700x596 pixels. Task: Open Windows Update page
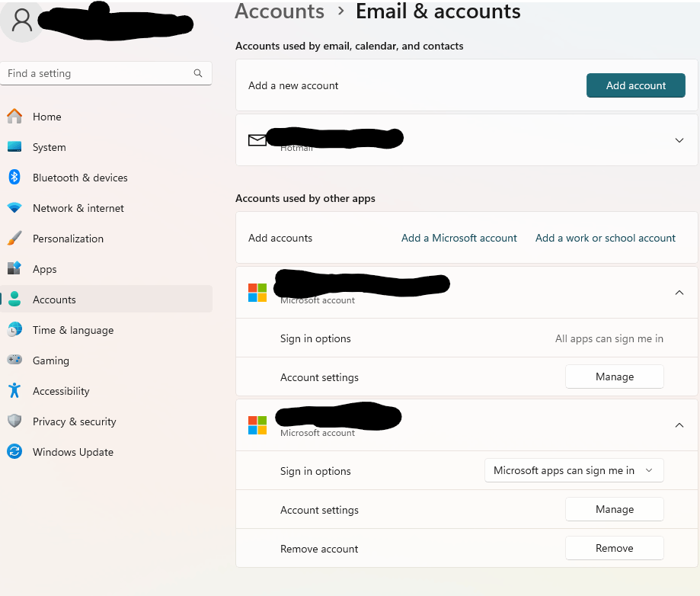tap(106, 452)
